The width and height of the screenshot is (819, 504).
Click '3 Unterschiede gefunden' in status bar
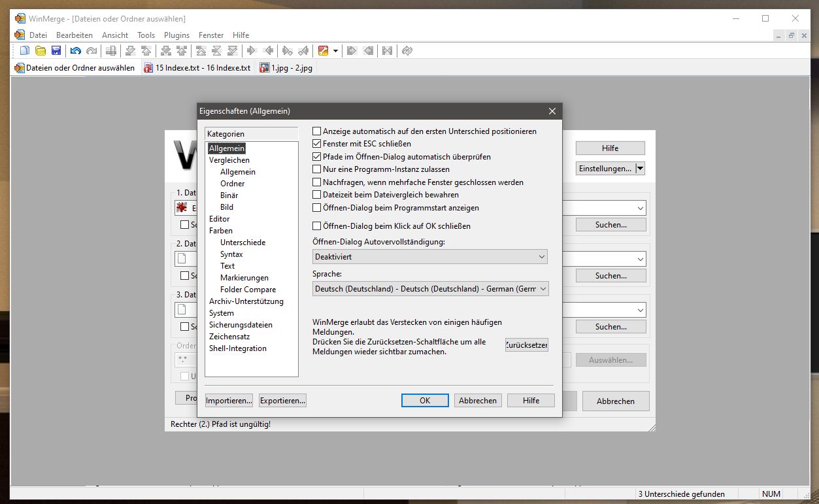coord(681,494)
